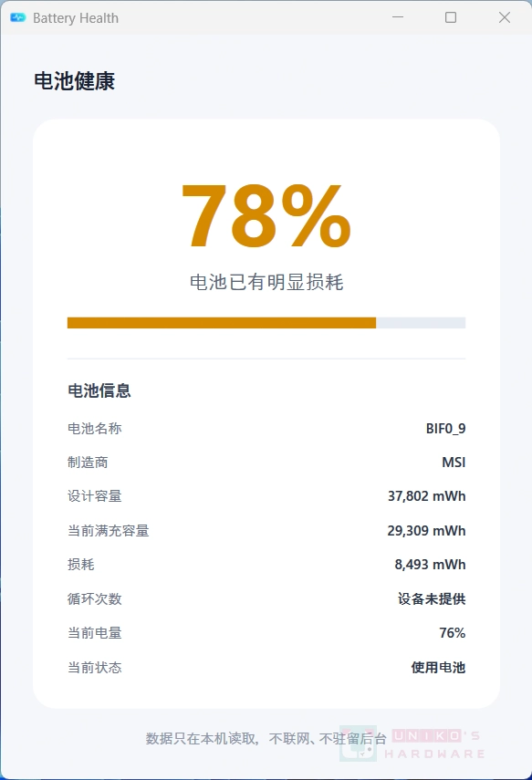This screenshot has width=532, height=780.
Task: Select the wear value 8,493 mWh
Action: tap(430, 564)
